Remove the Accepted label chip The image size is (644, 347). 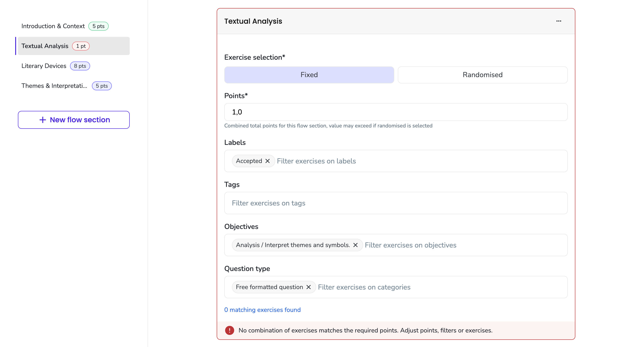267,161
